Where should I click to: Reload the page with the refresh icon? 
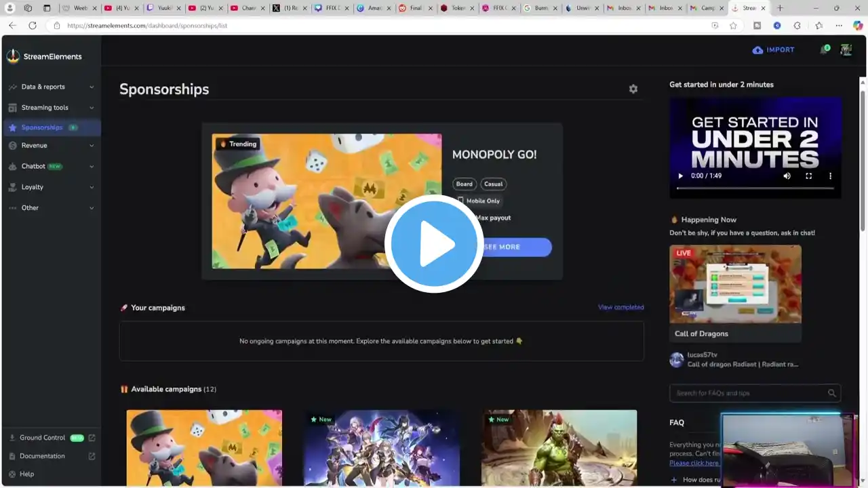(x=32, y=25)
